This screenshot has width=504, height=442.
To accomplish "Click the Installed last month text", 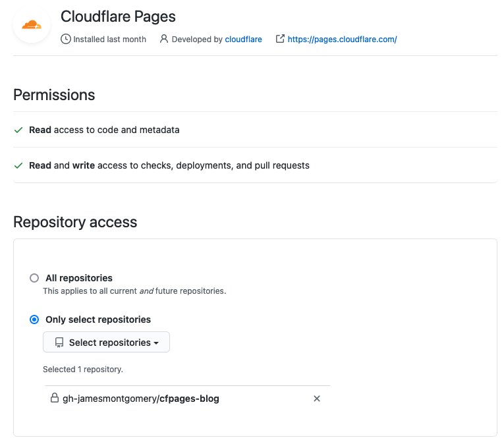I will 109,40.
